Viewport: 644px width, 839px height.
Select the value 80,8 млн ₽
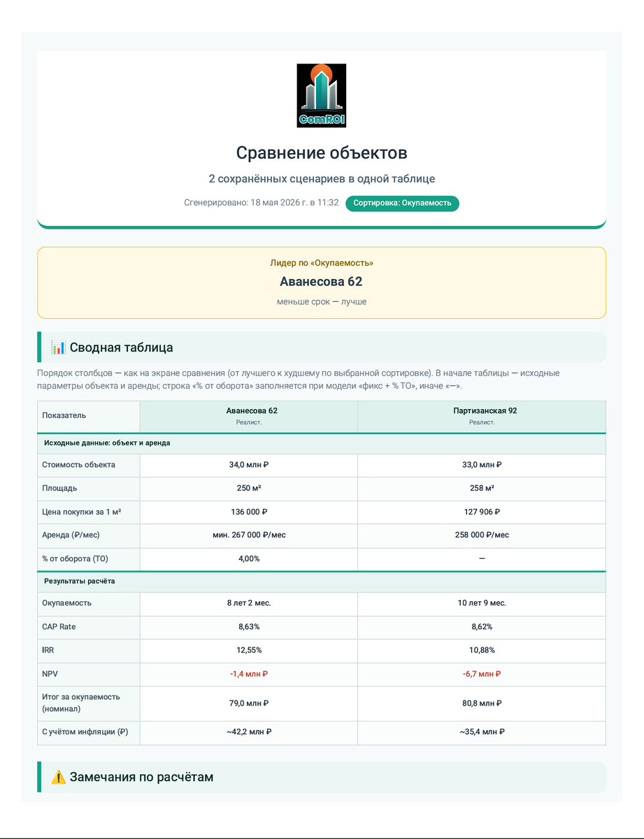click(x=482, y=703)
